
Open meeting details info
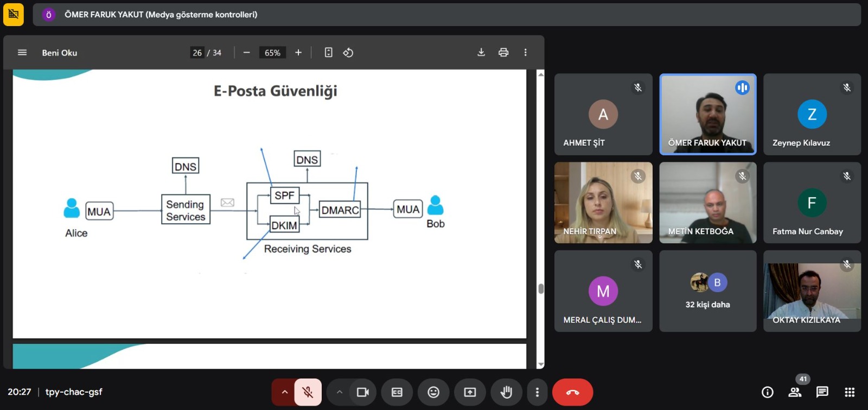pos(767,392)
